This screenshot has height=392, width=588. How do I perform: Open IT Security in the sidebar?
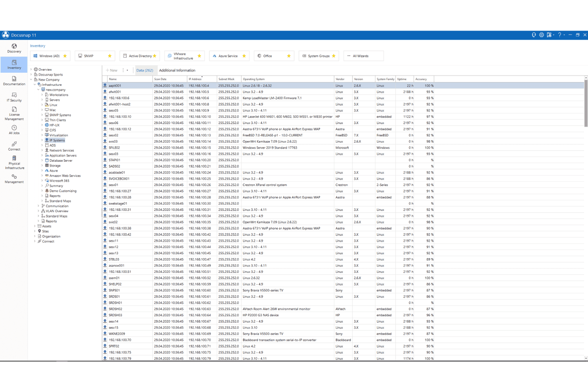pos(14,97)
